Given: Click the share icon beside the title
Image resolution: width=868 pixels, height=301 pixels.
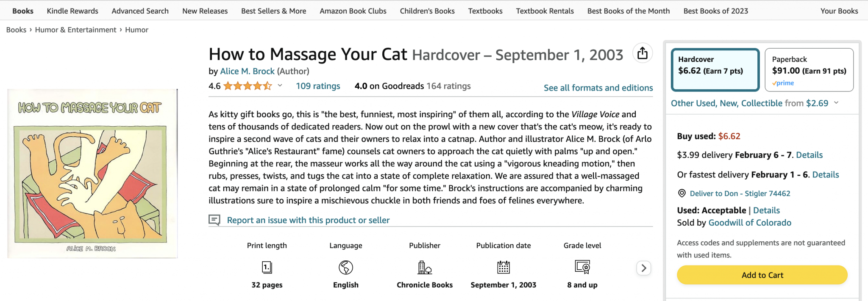Looking at the screenshot, I should click(x=643, y=53).
